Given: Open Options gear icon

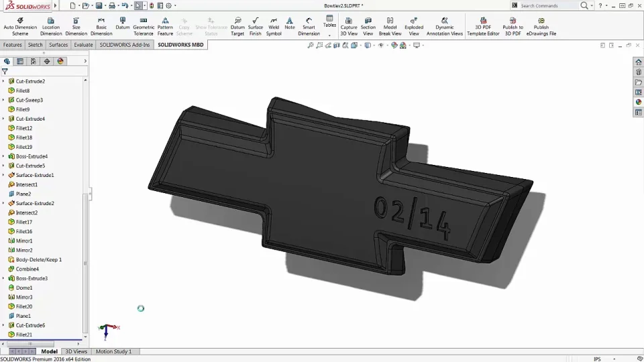Looking at the screenshot, I should (x=169, y=6).
